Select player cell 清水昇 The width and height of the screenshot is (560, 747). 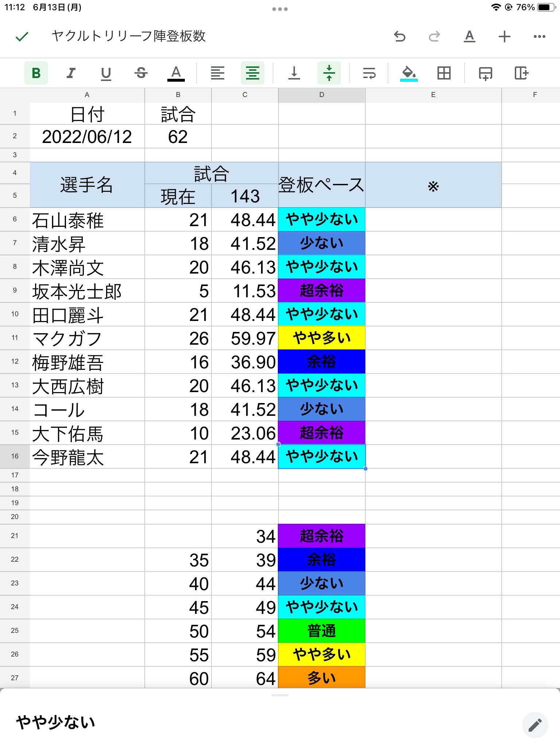point(87,243)
